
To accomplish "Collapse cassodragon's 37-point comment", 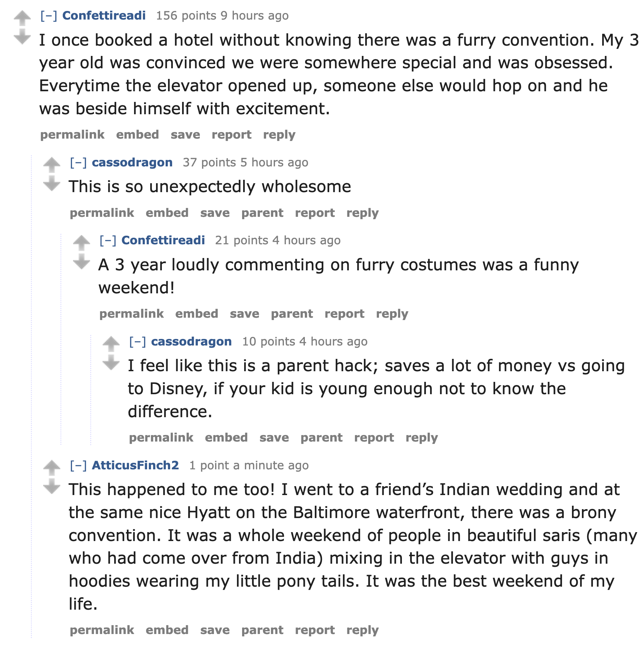I will (x=78, y=163).
